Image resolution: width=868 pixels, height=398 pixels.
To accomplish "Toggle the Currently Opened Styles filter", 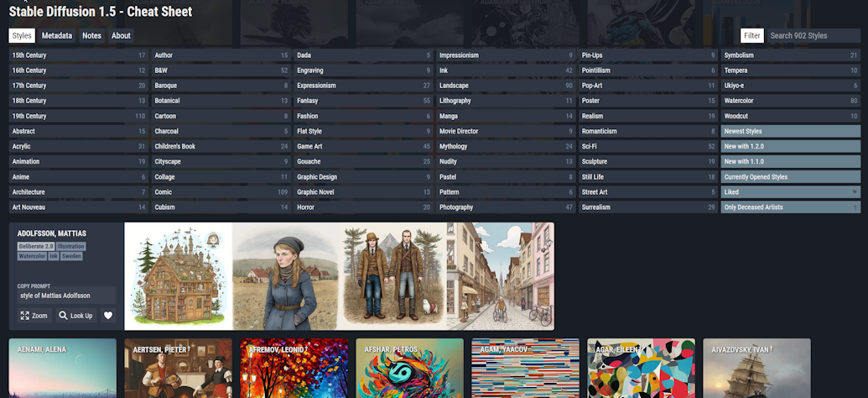I will pyautogui.click(x=791, y=177).
